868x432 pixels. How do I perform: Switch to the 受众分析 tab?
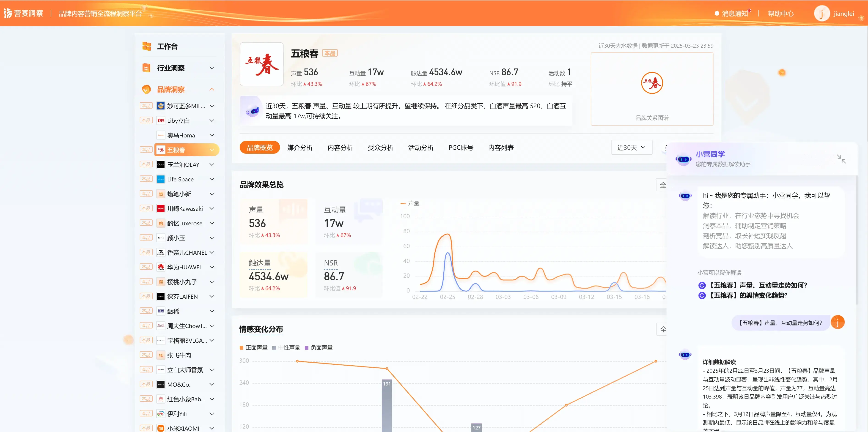coord(380,148)
